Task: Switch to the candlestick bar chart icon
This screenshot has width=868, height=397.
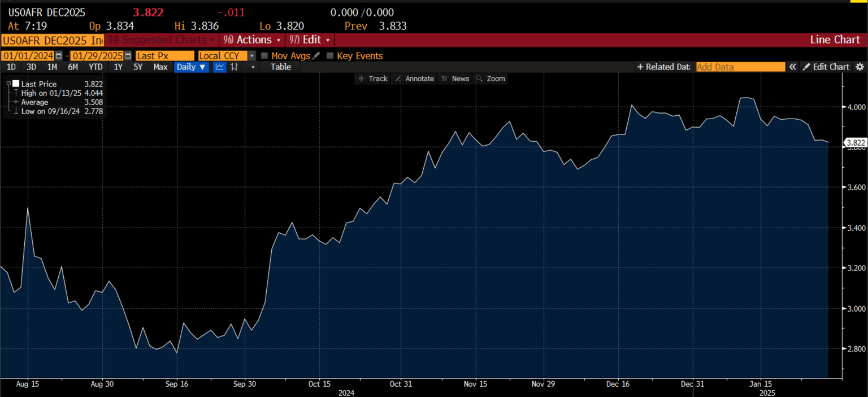Action: [235, 67]
